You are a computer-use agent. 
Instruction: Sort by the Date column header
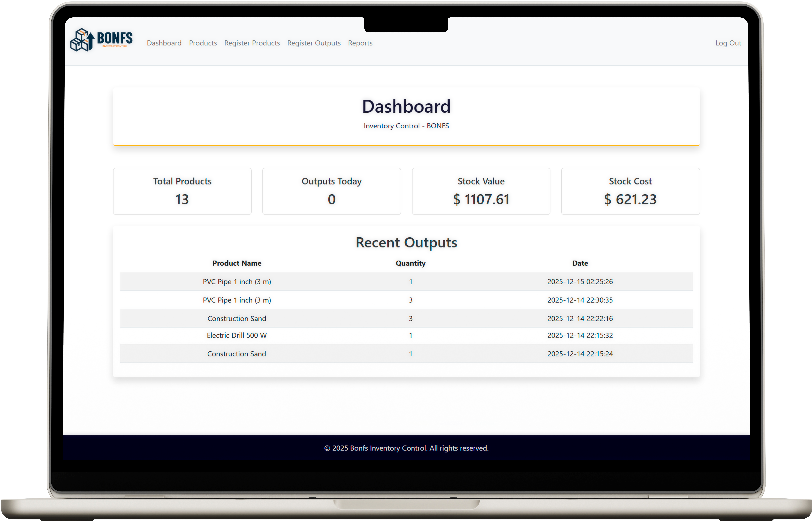580,263
